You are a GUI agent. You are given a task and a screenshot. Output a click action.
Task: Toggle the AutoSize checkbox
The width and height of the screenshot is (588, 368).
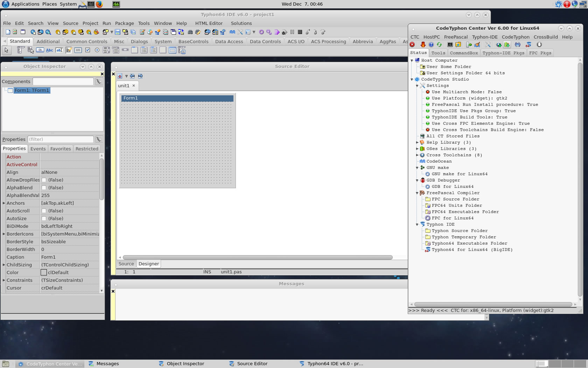click(44, 218)
